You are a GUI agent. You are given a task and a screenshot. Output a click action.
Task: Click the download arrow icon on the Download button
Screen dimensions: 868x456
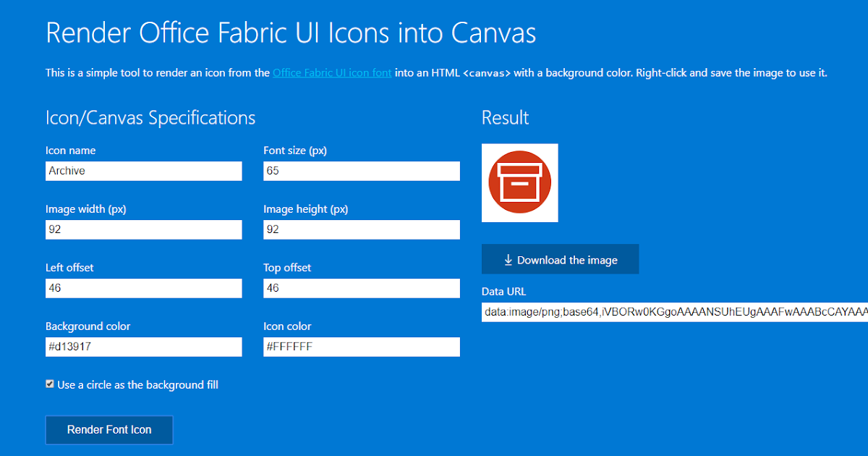coord(509,258)
